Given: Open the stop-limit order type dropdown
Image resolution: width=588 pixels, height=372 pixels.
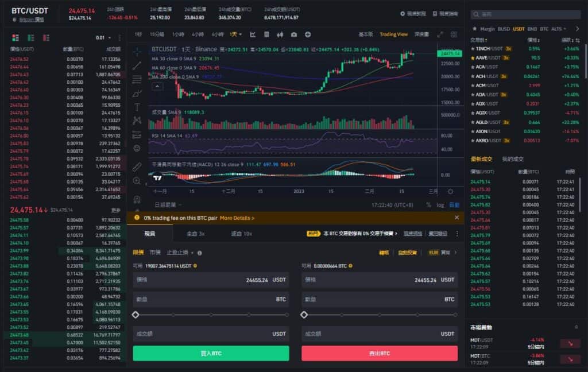Looking at the screenshot, I should 180,253.
